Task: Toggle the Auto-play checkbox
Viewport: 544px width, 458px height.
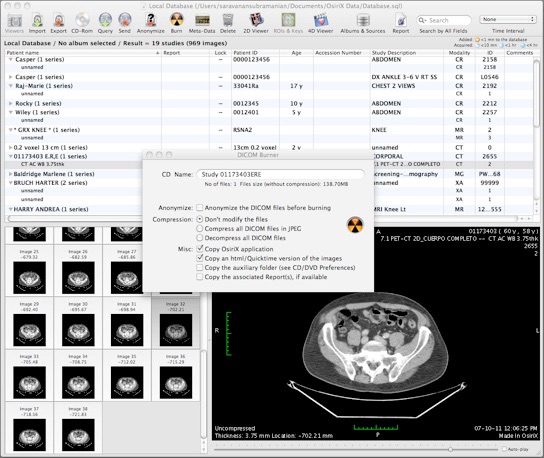Action: [504, 449]
